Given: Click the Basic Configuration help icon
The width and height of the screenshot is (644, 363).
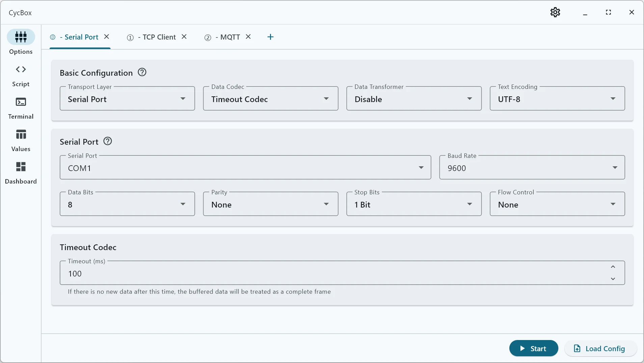Looking at the screenshot, I should 142,72.
